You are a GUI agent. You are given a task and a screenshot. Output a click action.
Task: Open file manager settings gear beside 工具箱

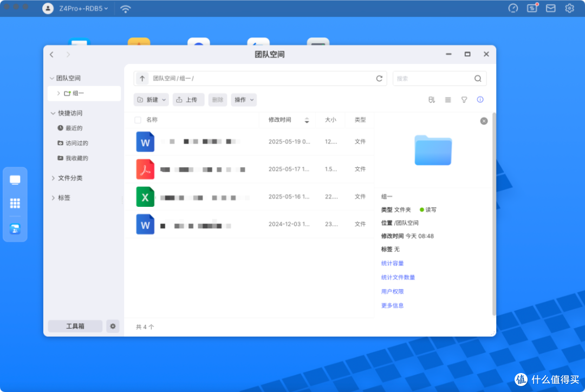[x=113, y=326]
